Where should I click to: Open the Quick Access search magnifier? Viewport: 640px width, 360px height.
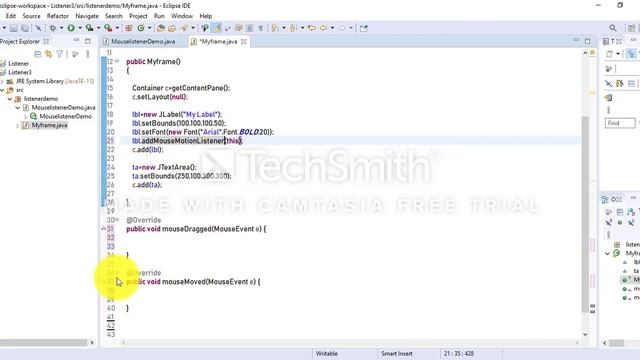(613, 28)
